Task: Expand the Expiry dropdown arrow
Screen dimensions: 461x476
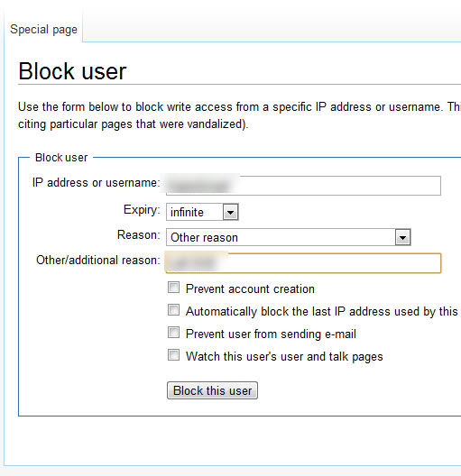Action: click(231, 212)
